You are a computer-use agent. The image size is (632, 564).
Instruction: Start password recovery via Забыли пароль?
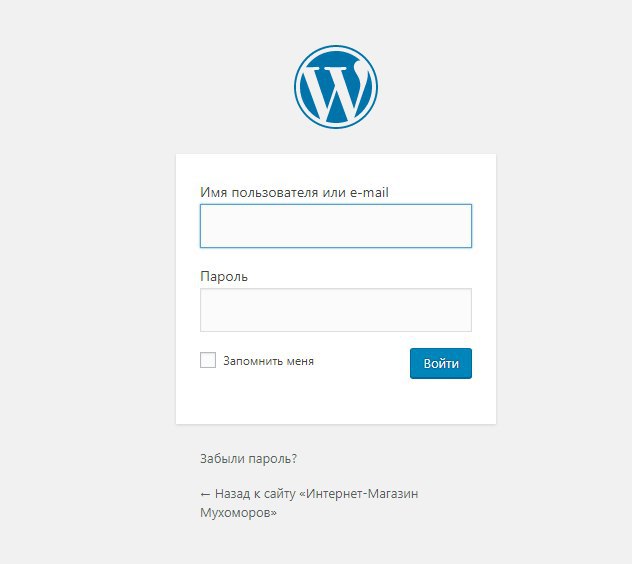[248, 459]
